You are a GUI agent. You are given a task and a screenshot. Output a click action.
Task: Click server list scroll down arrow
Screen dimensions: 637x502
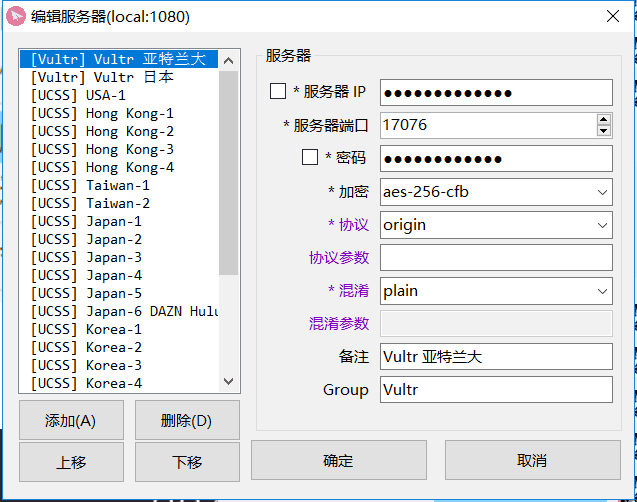[x=229, y=381]
